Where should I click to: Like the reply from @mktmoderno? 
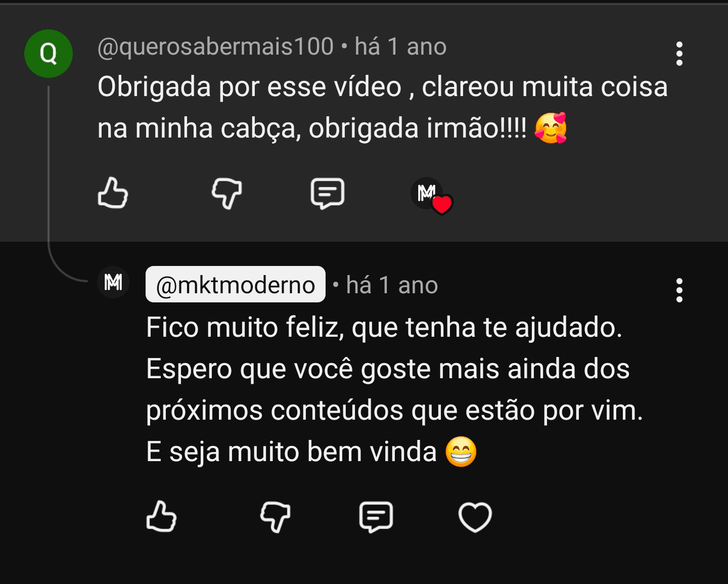pos(161,516)
